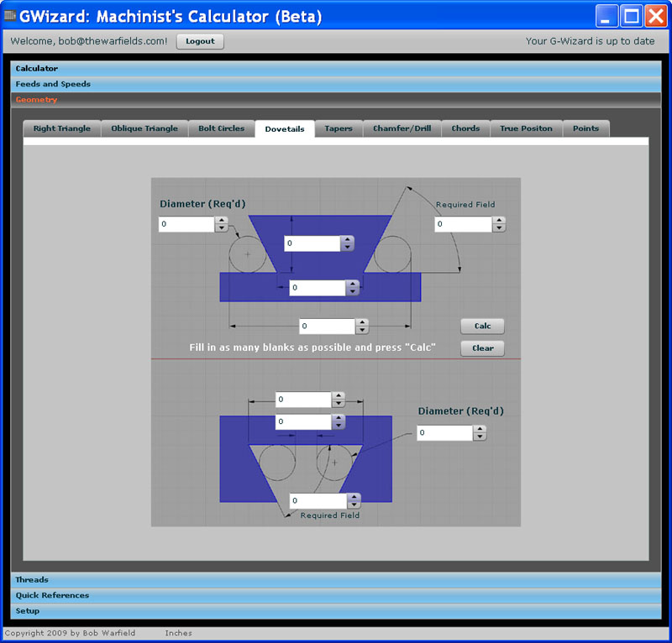Decrement the male dovetail height stepper
Image resolution: width=672 pixels, height=643 pixels.
pos(347,247)
